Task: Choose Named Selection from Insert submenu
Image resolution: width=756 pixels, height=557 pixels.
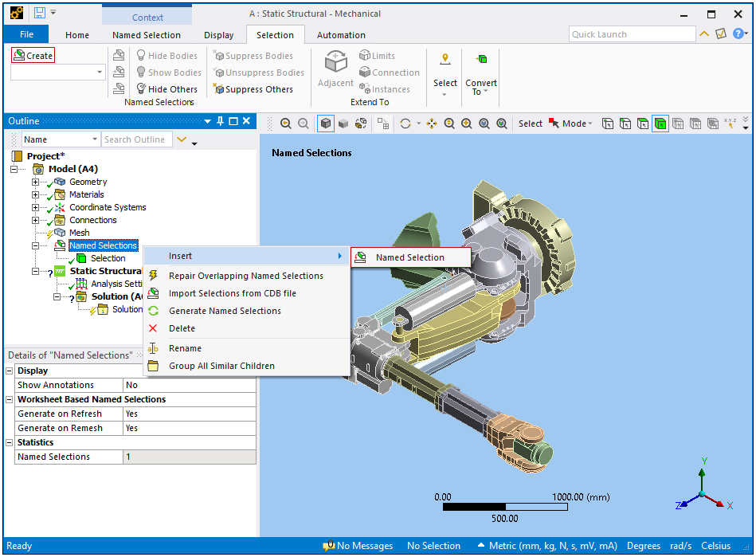Action: 409,257
